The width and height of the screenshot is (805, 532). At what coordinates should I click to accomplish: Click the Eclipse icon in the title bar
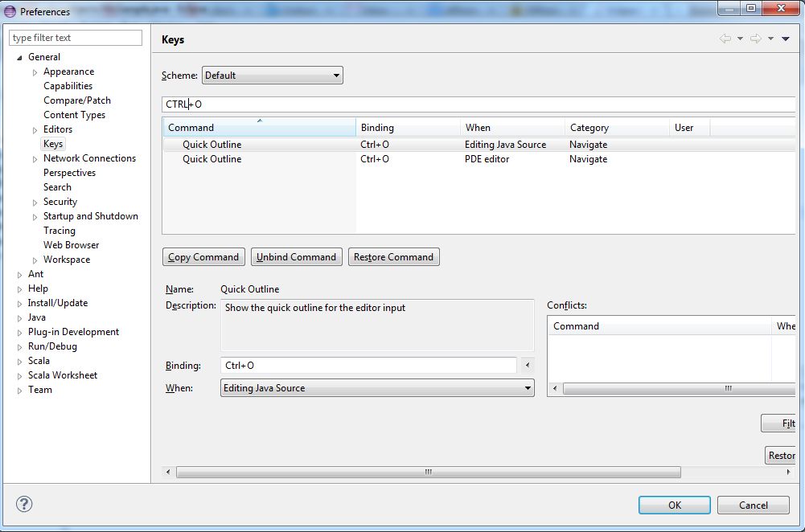[x=10, y=11]
